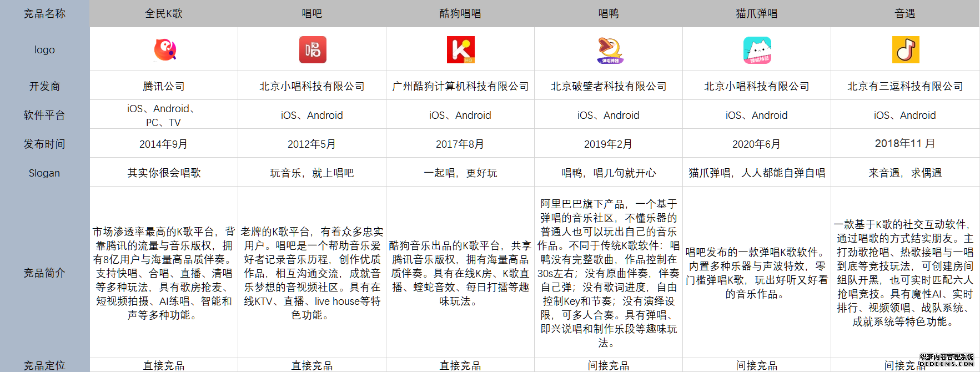Select the 音遇 column header
The width and height of the screenshot is (980, 372).
pos(905,13)
